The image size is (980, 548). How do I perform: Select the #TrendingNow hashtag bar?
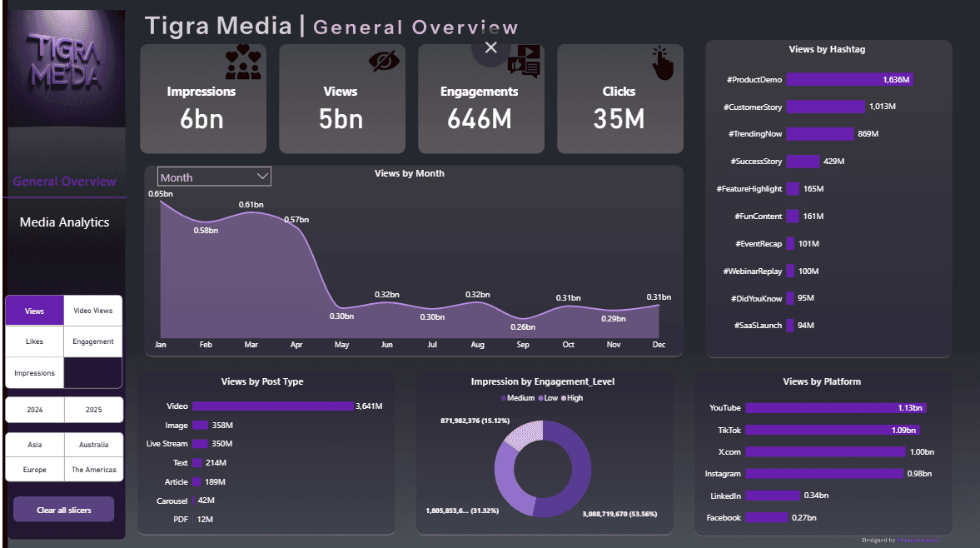click(x=819, y=134)
